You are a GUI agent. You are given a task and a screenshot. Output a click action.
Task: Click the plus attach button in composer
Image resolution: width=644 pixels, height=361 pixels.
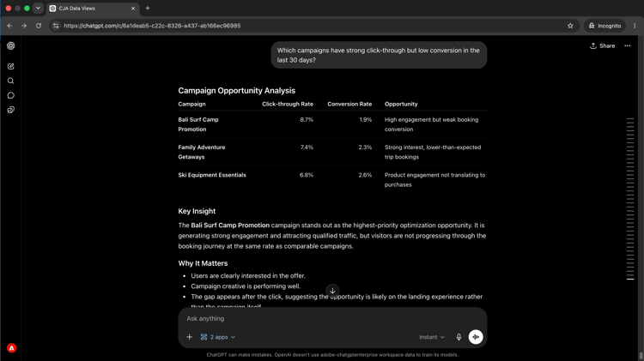[x=190, y=337]
